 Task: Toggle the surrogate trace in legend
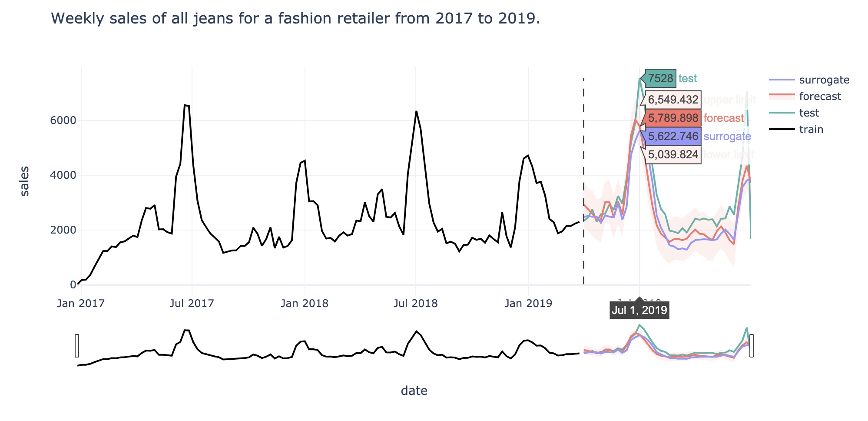pyautogui.click(x=824, y=80)
